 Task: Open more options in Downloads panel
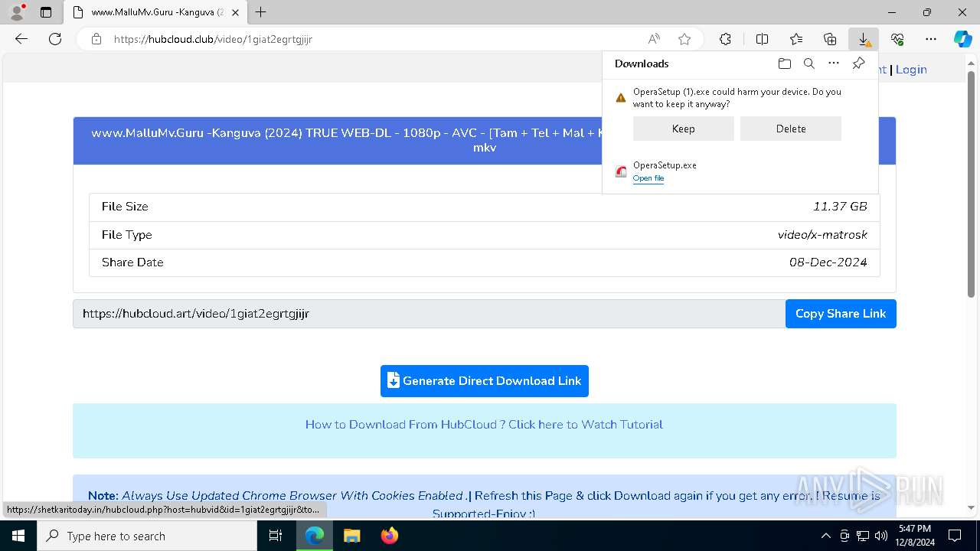pos(834,64)
